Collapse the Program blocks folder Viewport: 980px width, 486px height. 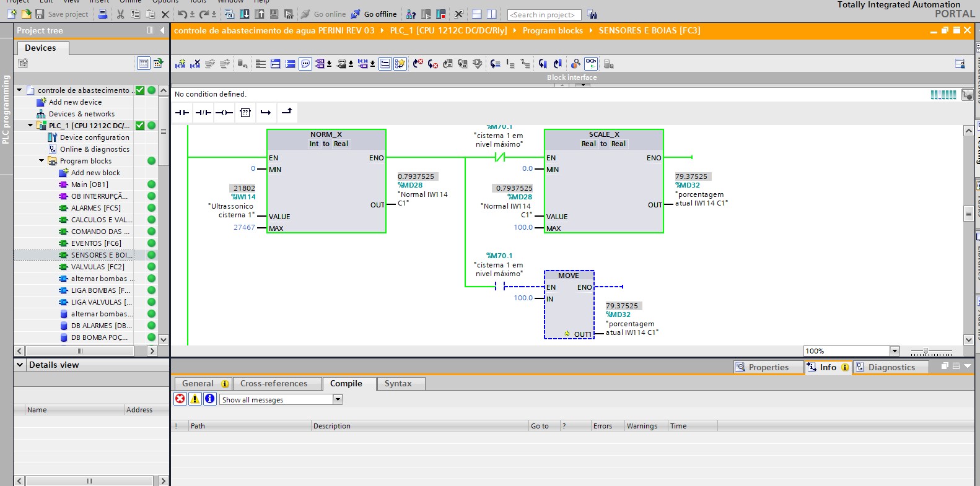pos(42,161)
